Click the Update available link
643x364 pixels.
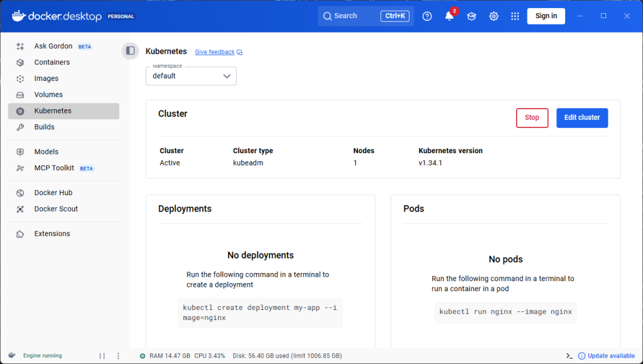coord(611,356)
